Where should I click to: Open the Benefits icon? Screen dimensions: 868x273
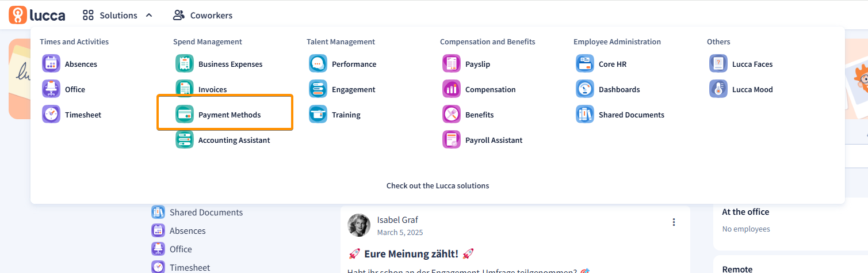[x=452, y=115]
